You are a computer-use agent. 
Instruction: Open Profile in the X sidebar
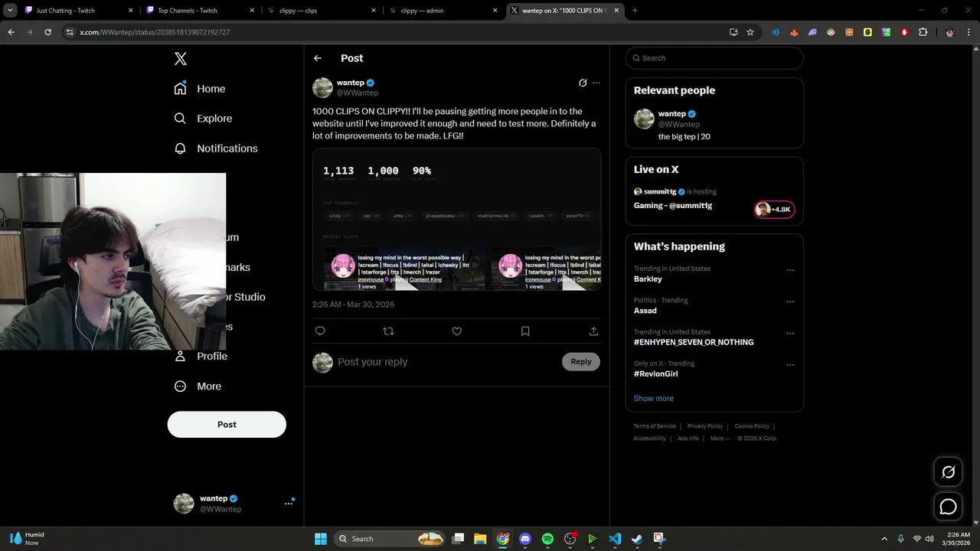(x=201, y=357)
